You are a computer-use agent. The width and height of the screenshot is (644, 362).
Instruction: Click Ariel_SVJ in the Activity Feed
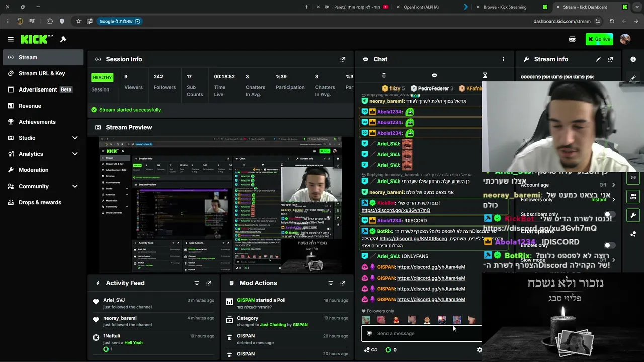(114, 300)
